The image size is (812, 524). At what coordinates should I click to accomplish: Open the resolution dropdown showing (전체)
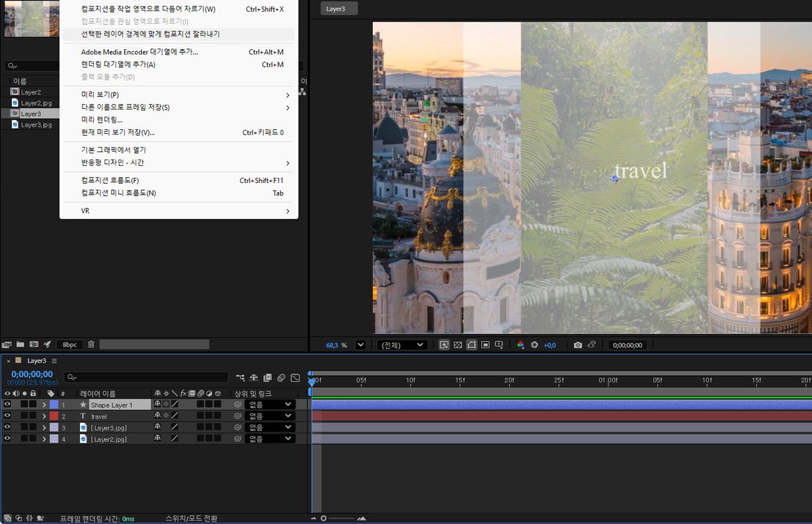[x=402, y=345]
